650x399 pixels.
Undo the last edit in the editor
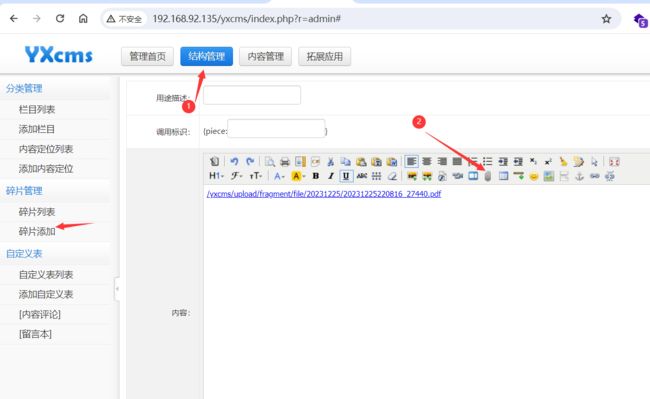click(x=234, y=162)
